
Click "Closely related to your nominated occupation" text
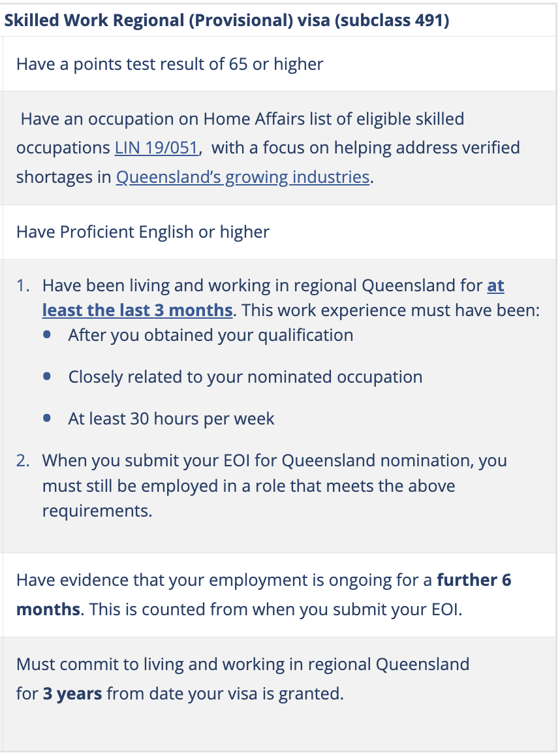pyautogui.click(x=245, y=377)
